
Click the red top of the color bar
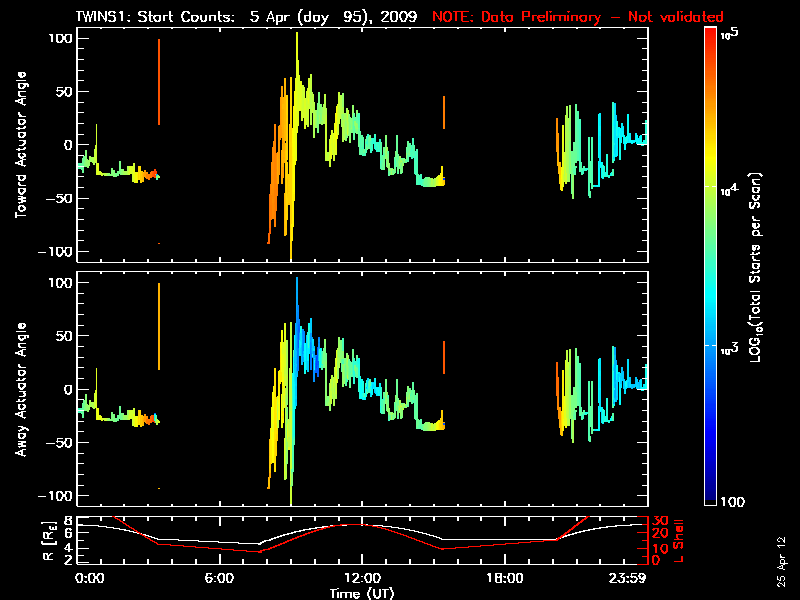tap(710, 33)
